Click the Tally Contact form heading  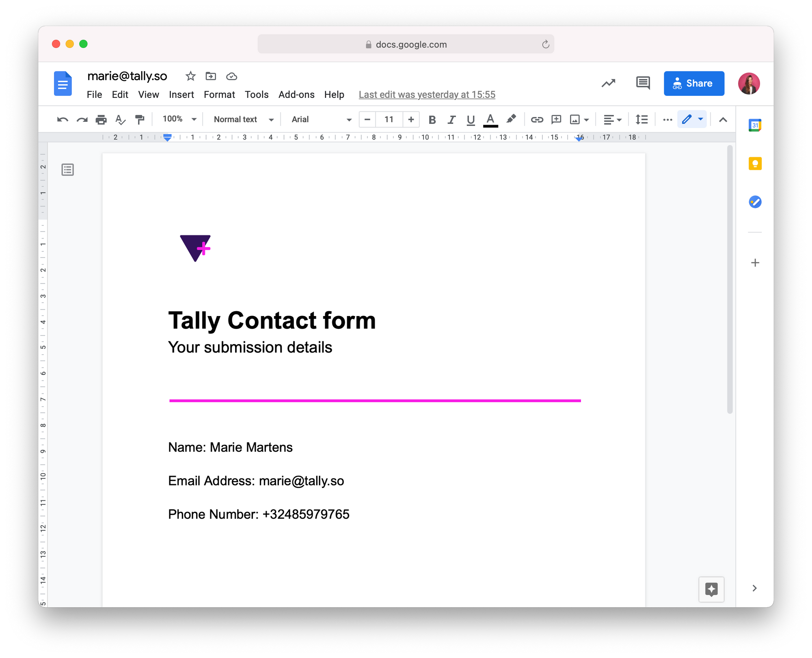click(x=272, y=320)
